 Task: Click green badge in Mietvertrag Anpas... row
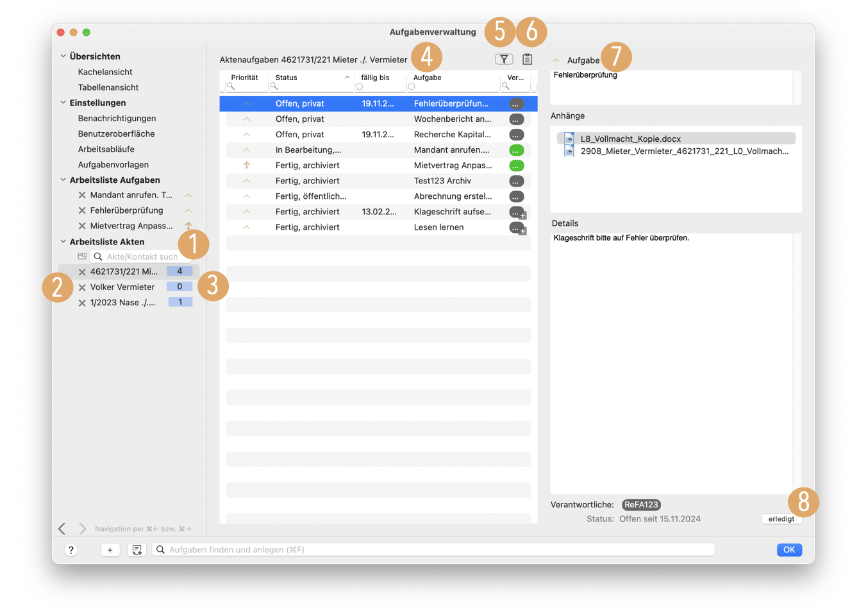516,166
